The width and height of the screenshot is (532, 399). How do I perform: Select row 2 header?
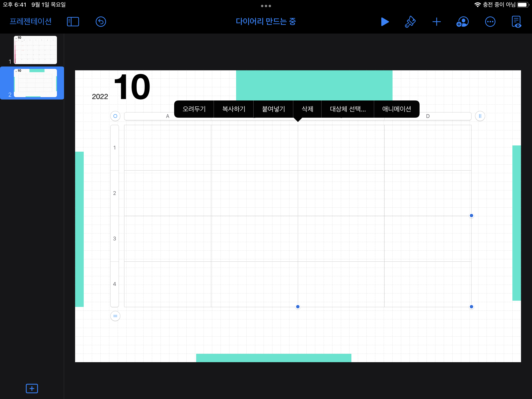point(115,193)
